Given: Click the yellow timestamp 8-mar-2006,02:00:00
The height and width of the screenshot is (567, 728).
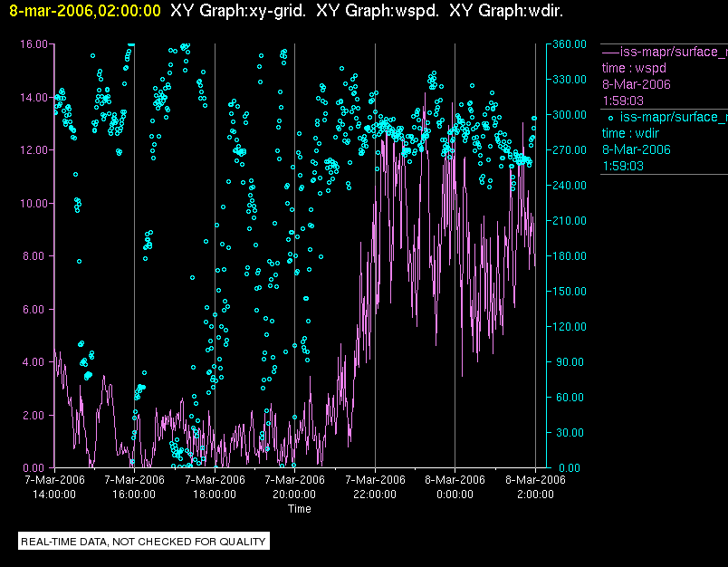Looking at the screenshot, I should [x=85, y=11].
